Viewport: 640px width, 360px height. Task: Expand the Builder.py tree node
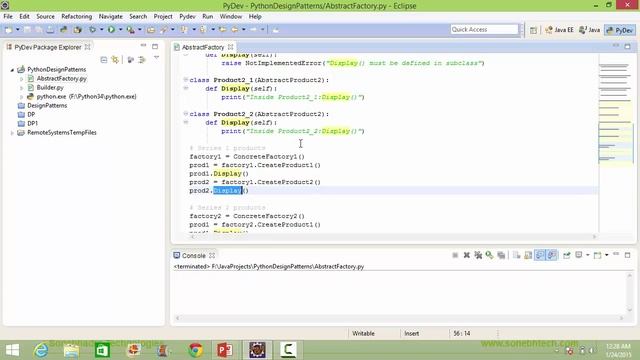pyautogui.click(x=21, y=88)
